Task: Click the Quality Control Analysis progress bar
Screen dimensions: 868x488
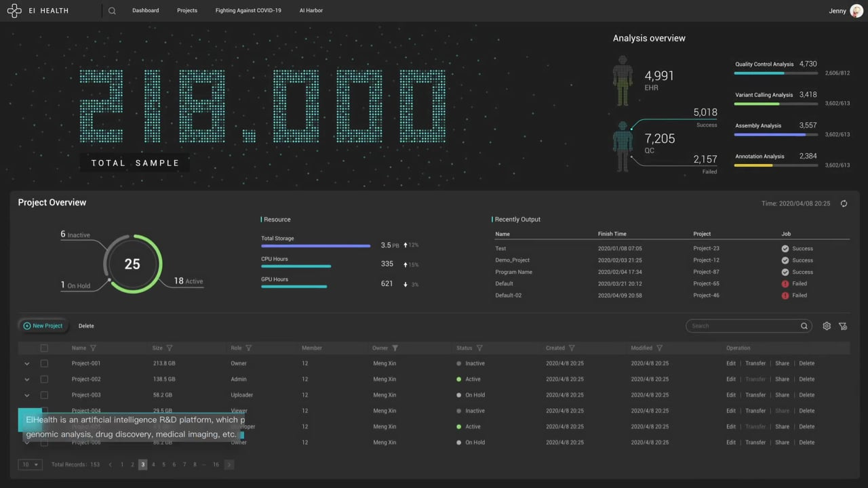Action: [x=775, y=73]
